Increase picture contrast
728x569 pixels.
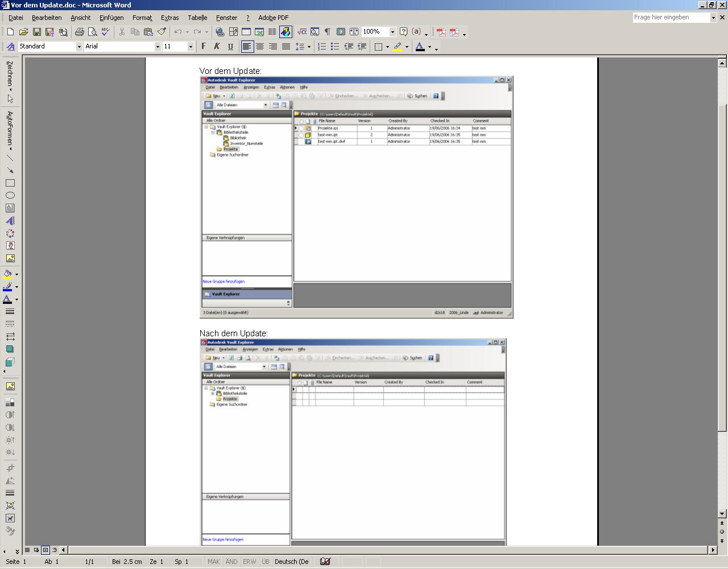pos(10,415)
